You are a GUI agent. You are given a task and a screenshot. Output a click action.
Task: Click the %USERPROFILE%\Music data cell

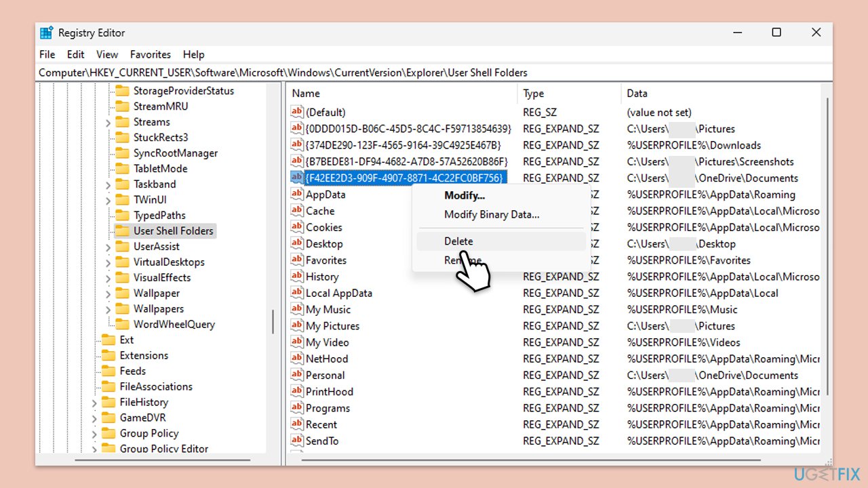[x=682, y=310]
